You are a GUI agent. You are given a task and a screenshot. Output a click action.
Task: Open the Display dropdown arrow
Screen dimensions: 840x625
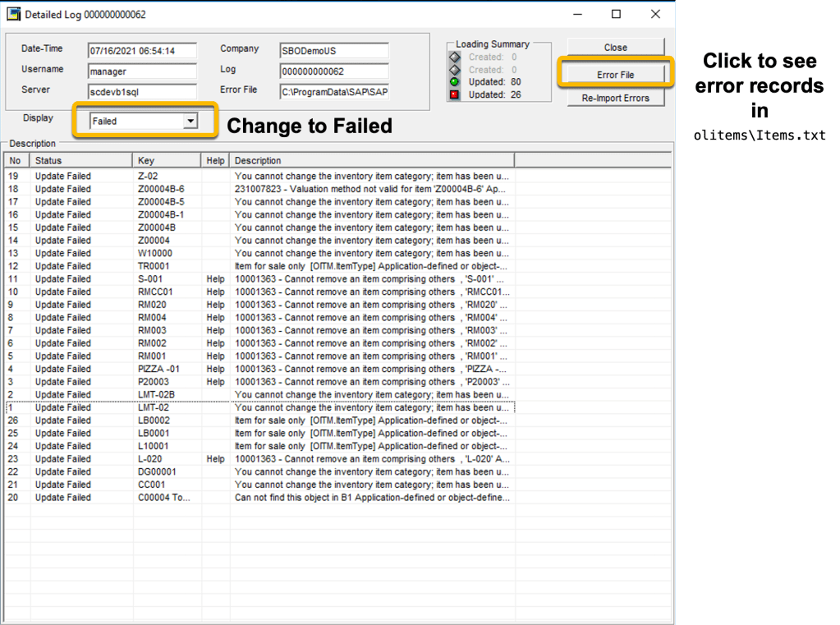click(x=190, y=121)
